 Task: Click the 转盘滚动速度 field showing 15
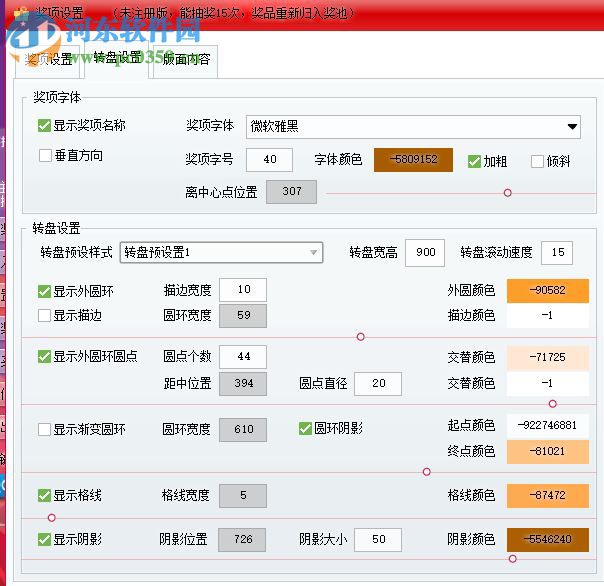557,253
